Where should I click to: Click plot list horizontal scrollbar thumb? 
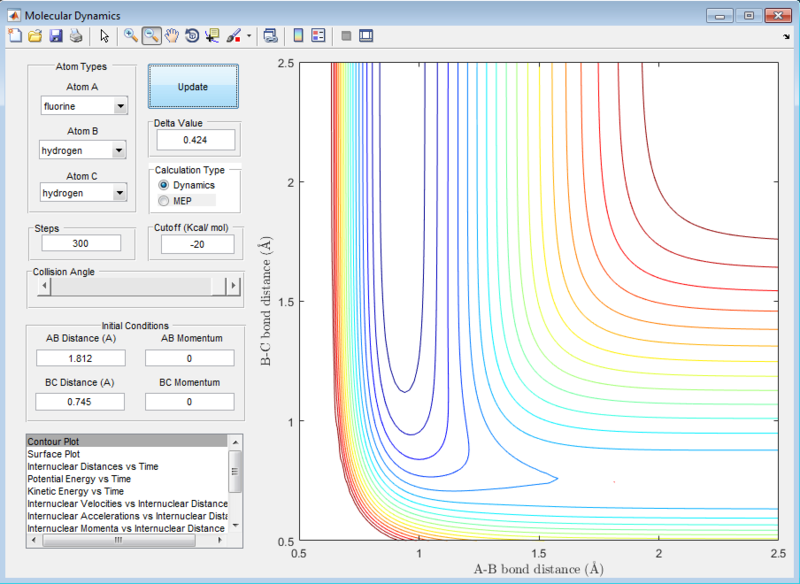click(118, 540)
